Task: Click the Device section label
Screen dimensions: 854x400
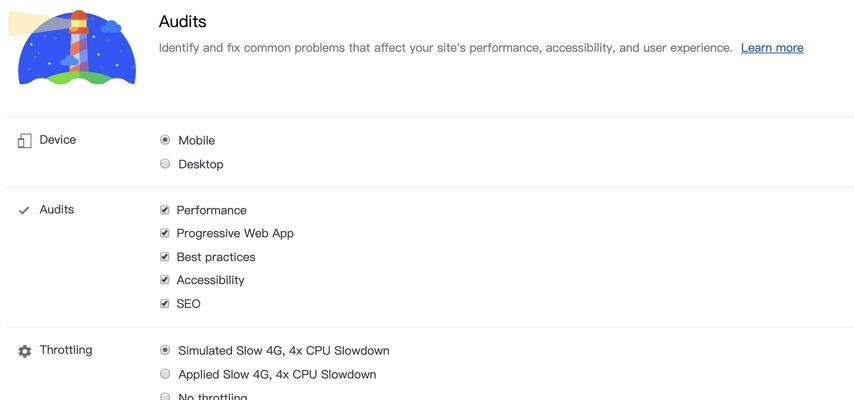Action: coord(58,140)
